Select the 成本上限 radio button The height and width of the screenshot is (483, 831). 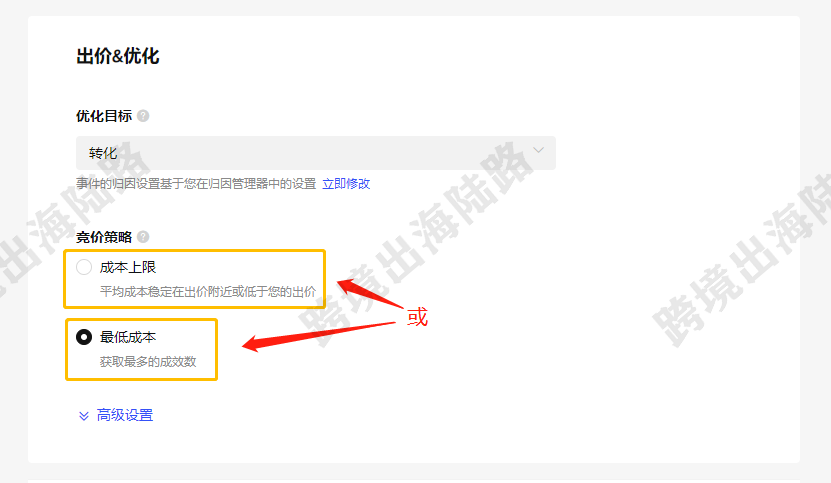click(x=84, y=267)
